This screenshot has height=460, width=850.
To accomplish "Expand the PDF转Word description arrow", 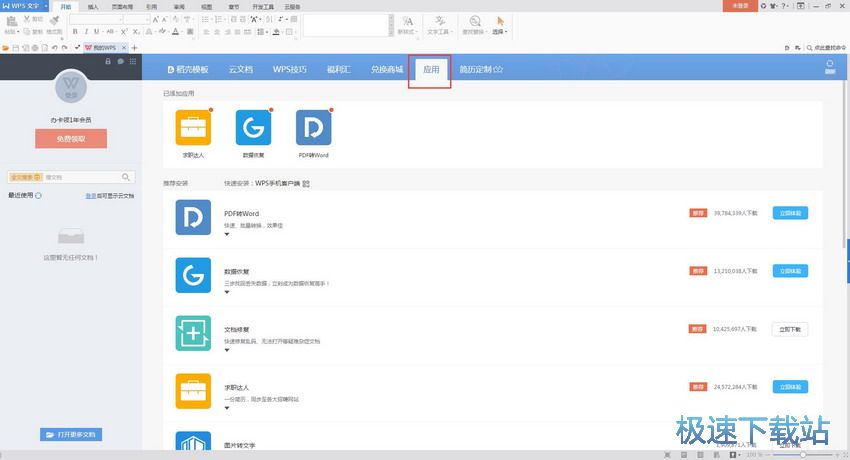I will click(227, 235).
